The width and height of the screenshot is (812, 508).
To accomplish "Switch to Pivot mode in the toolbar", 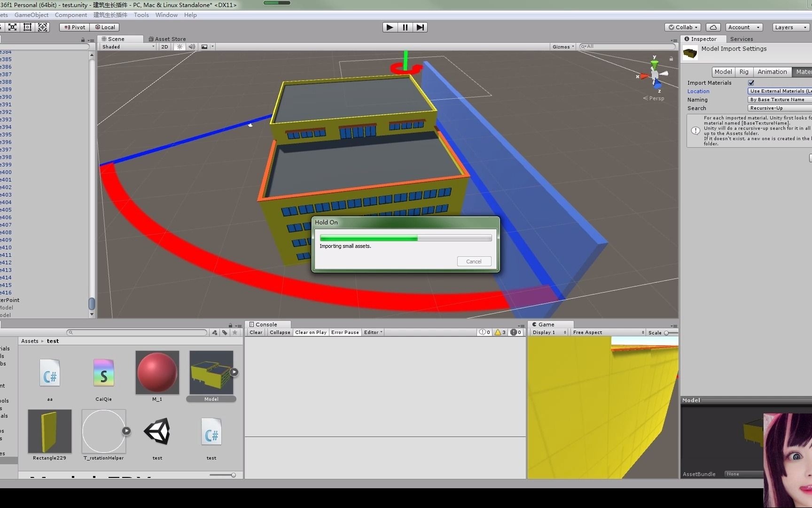I will click(x=74, y=27).
